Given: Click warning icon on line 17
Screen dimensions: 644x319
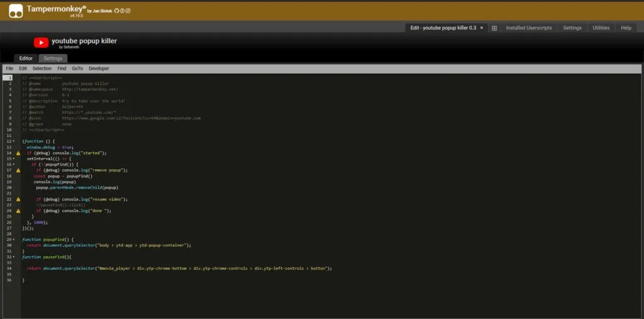Looking at the screenshot, I should coord(18,171).
